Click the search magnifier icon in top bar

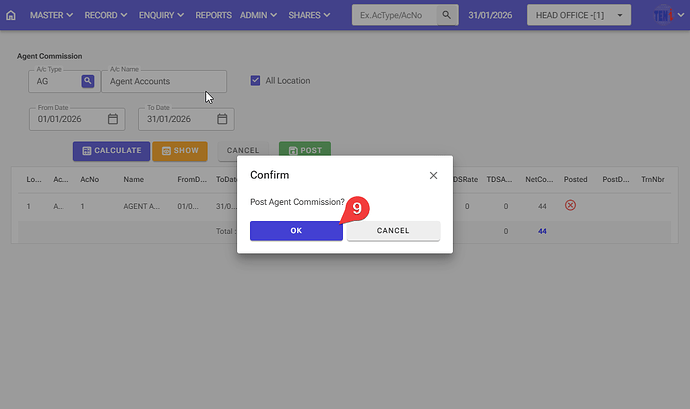point(447,16)
